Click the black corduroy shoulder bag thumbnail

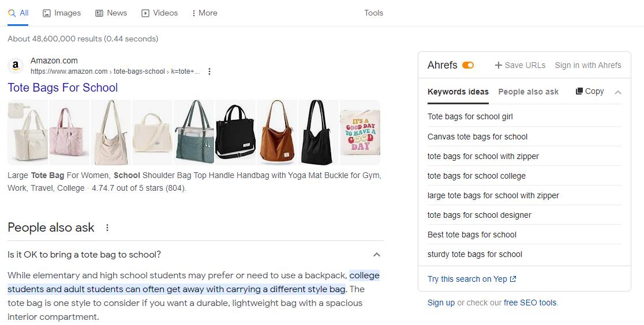click(319, 133)
